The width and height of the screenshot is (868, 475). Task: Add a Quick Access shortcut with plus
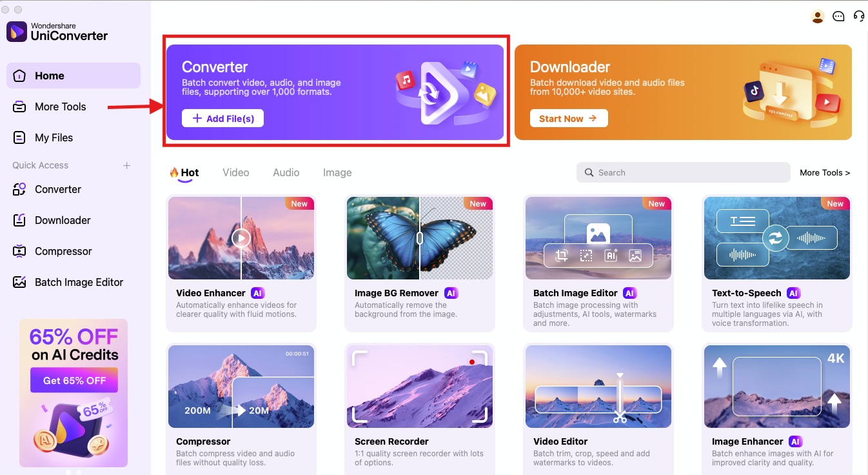[x=127, y=165]
